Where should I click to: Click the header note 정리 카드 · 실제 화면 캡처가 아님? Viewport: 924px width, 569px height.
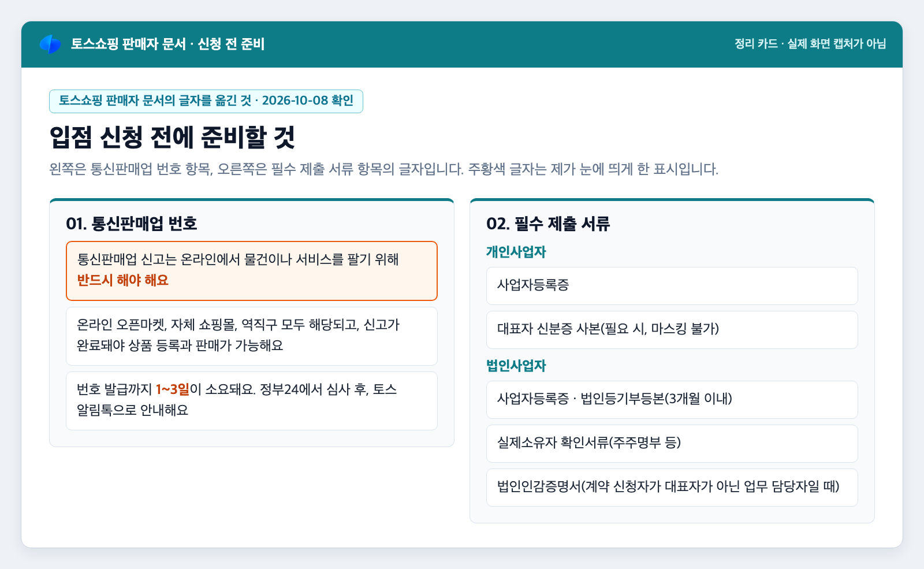point(810,44)
